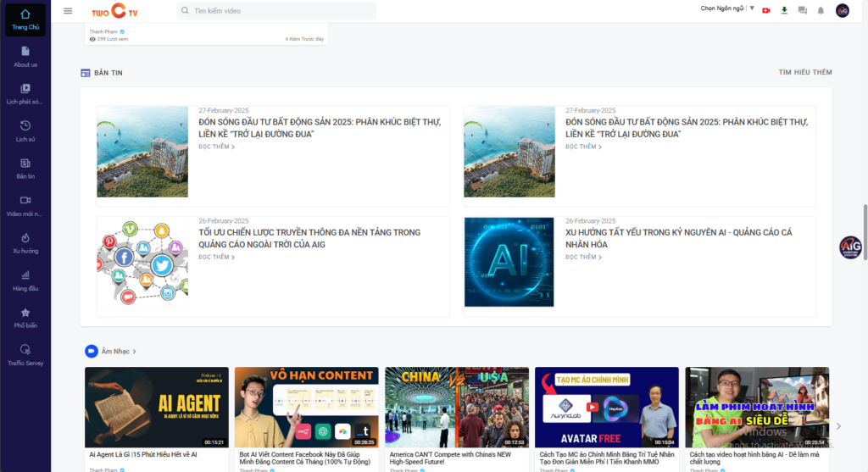
Task: Open the user profile avatar
Action: coord(842,10)
